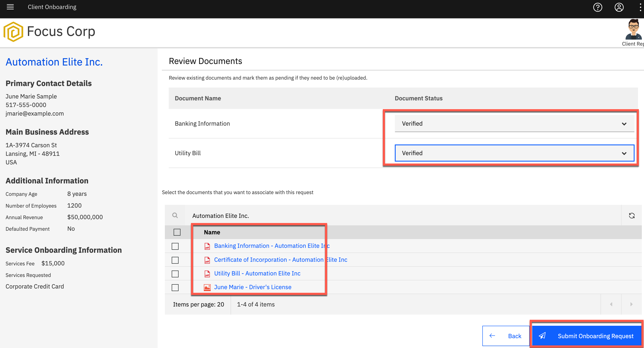Click Annual Revenue value $50,000,000
The image size is (644, 348).
[85, 217]
